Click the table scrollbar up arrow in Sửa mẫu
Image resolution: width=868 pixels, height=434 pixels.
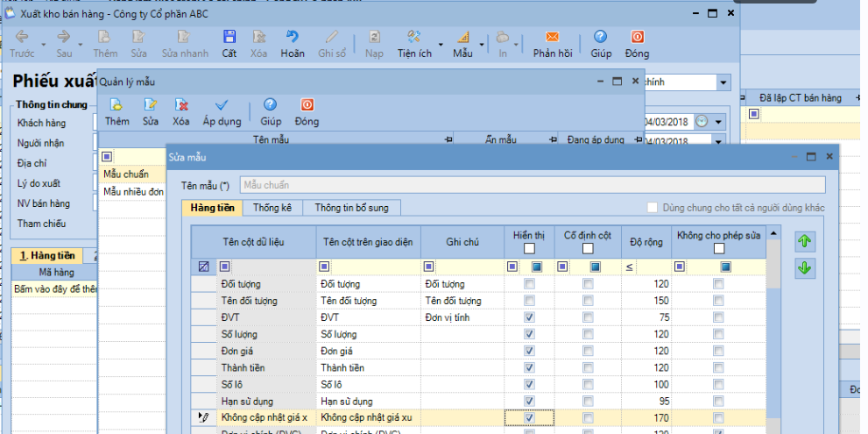pyautogui.click(x=774, y=234)
